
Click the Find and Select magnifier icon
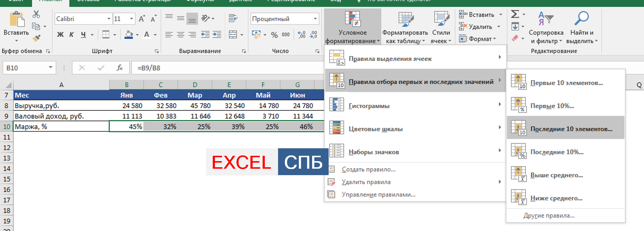[x=581, y=19]
